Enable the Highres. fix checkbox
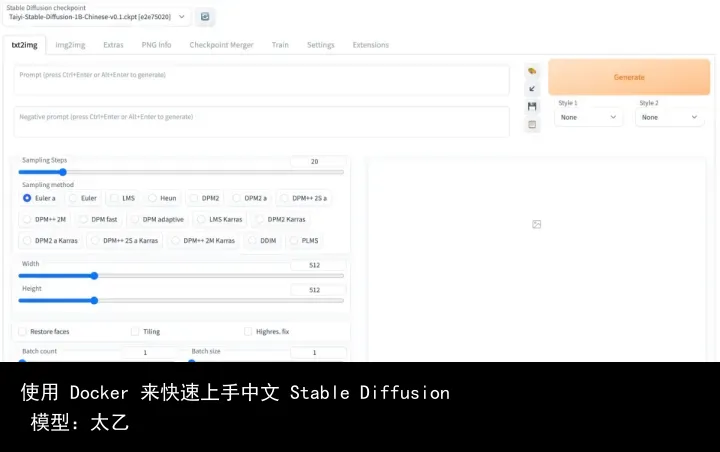 pos(248,331)
